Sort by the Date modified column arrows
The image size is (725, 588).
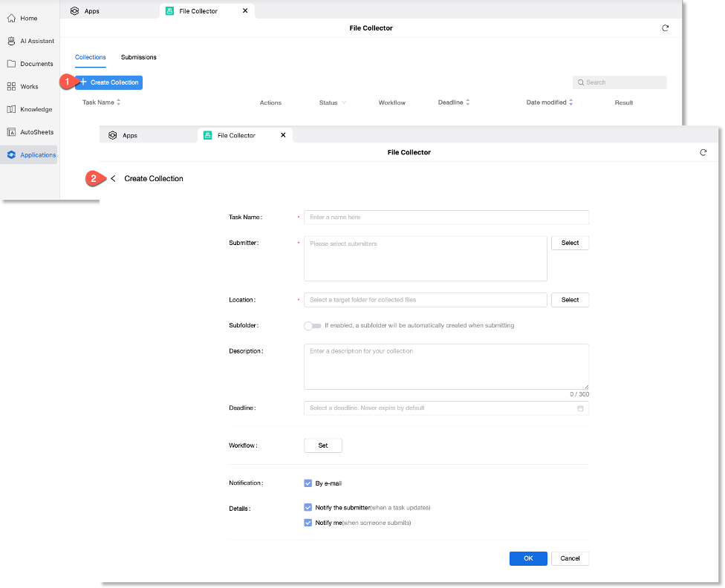570,102
